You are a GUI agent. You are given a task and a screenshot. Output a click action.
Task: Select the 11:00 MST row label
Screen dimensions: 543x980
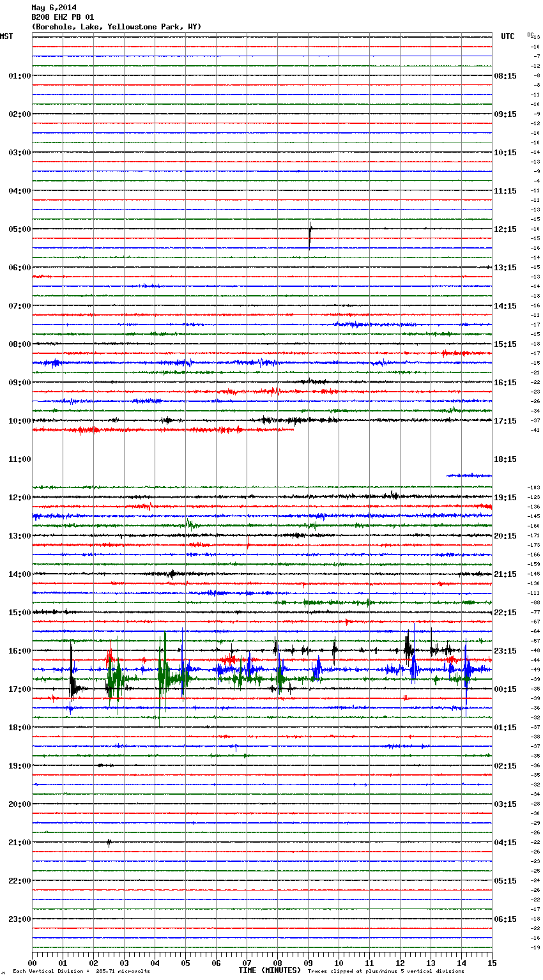click(x=20, y=459)
